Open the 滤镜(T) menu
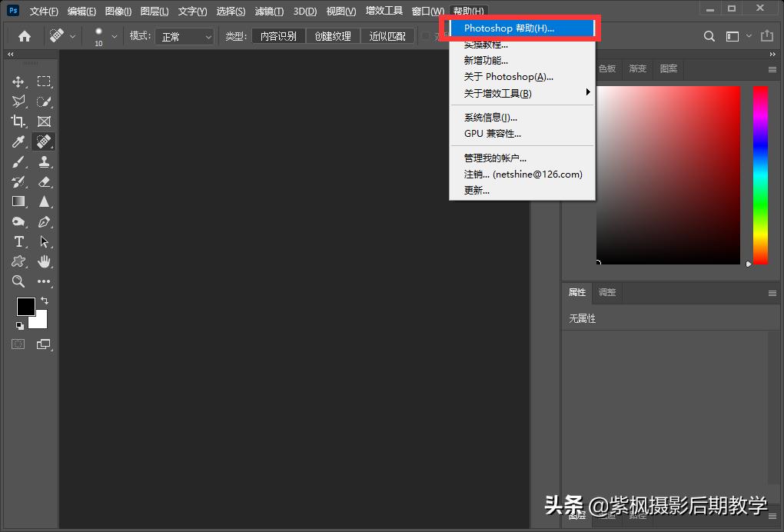 tap(269, 12)
